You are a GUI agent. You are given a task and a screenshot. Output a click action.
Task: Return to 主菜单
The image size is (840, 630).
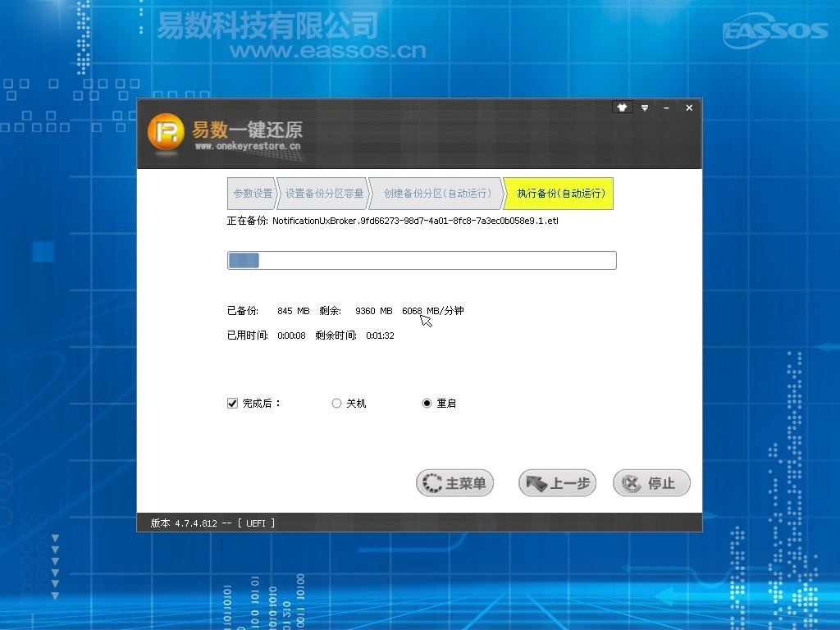tap(454, 483)
